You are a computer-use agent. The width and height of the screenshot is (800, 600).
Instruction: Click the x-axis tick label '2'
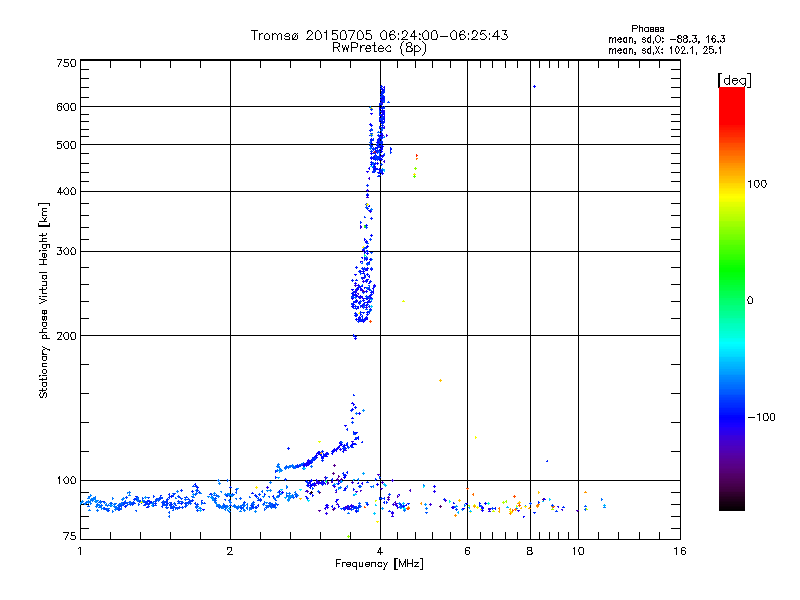(230, 551)
